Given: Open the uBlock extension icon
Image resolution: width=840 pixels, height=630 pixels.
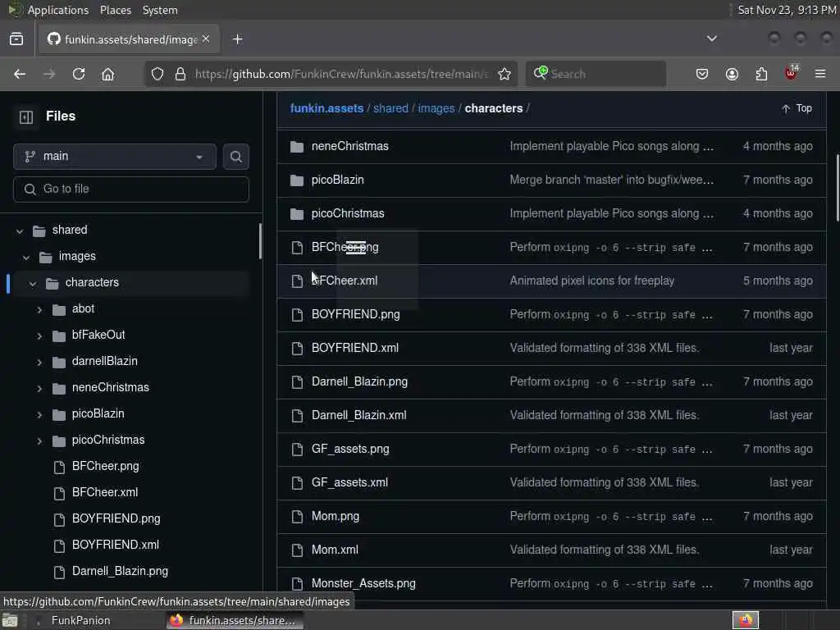Looking at the screenshot, I should point(791,73).
